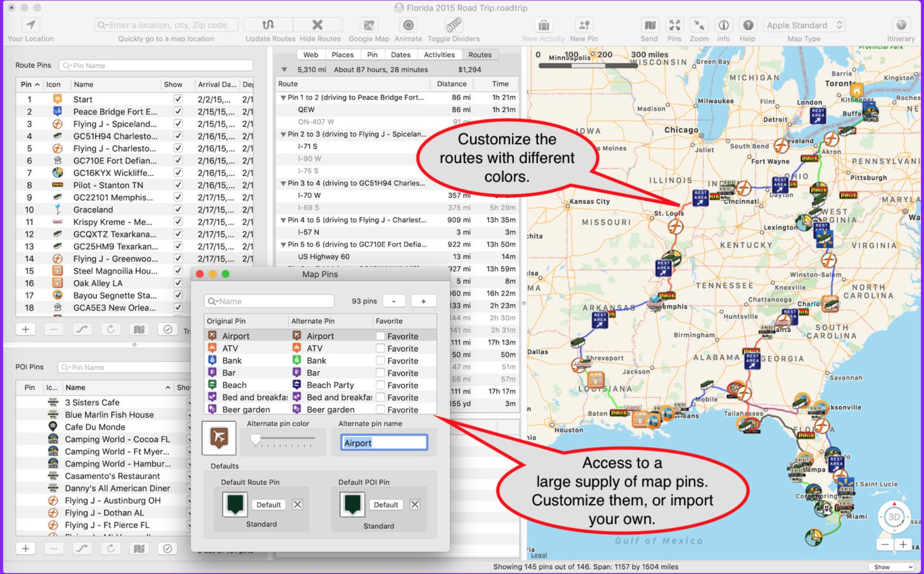Click the Update Routes toolbar icon

(x=268, y=25)
